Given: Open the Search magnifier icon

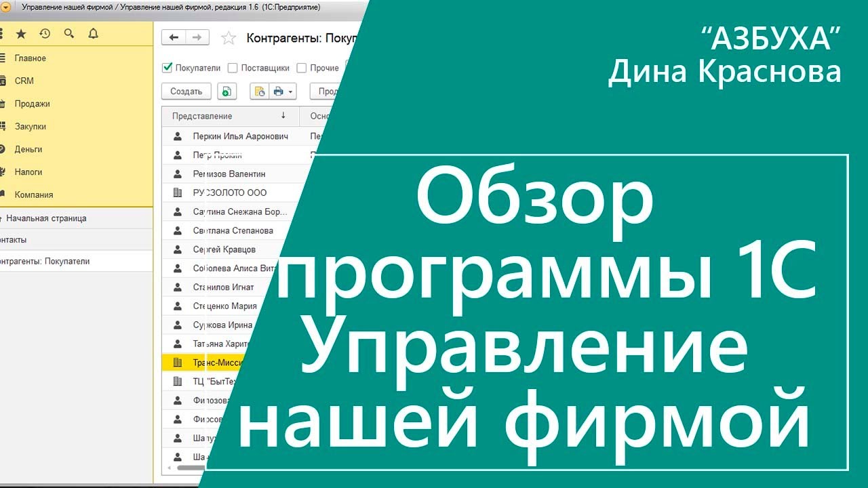Looking at the screenshot, I should [x=68, y=34].
